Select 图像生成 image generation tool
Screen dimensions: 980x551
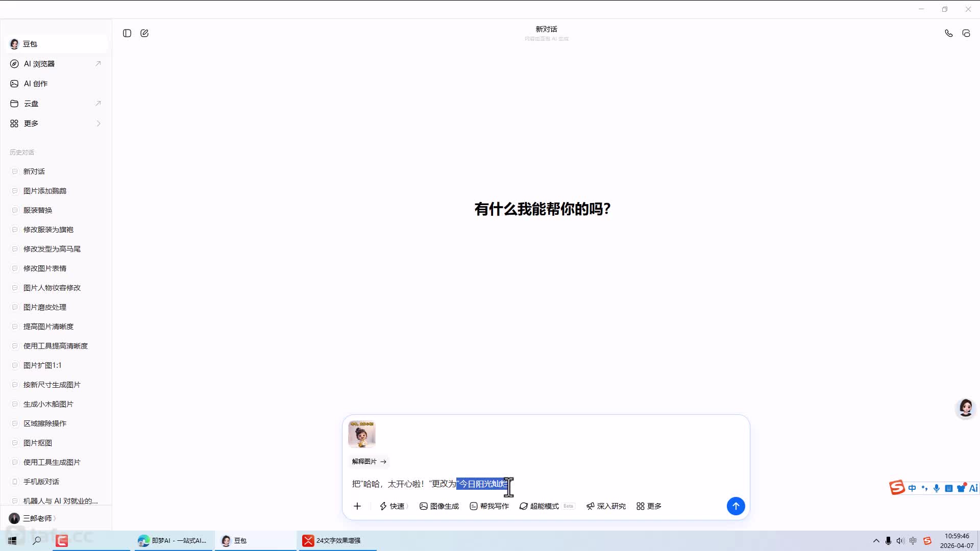pyautogui.click(x=439, y=506)
